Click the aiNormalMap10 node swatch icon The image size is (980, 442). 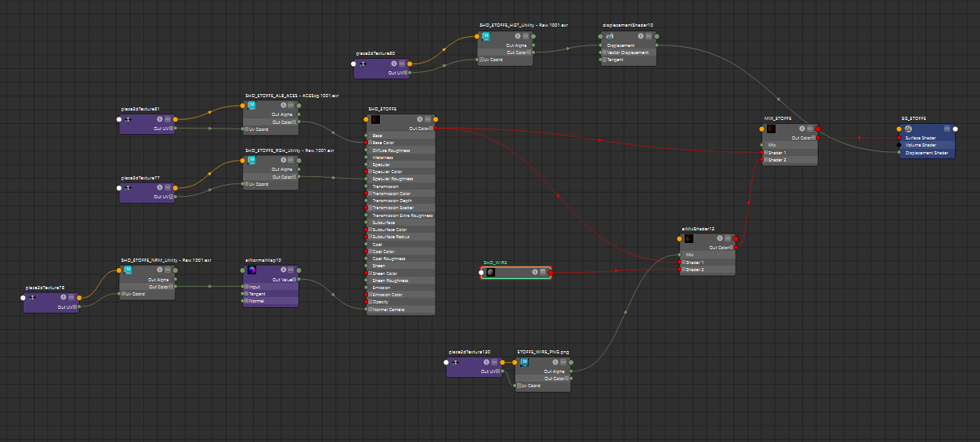coord(252,270)
